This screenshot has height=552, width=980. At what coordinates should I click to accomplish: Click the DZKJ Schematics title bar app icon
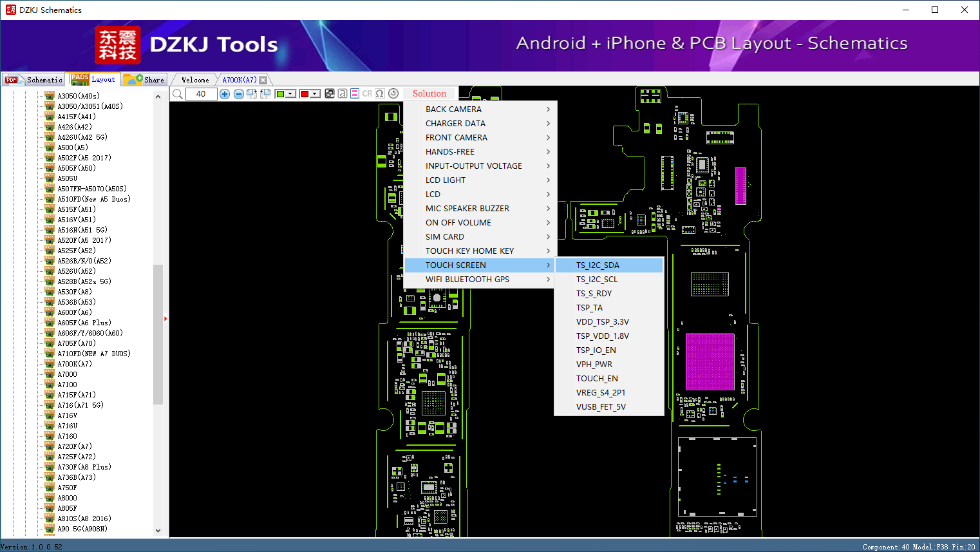click(10, 10)
